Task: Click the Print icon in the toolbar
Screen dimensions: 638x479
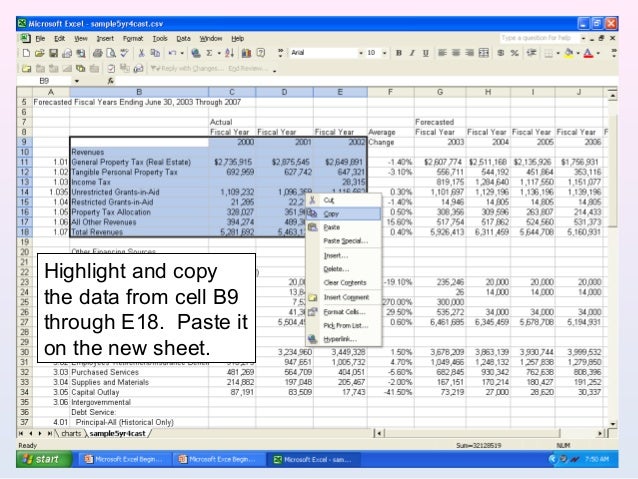Action: 97,53
